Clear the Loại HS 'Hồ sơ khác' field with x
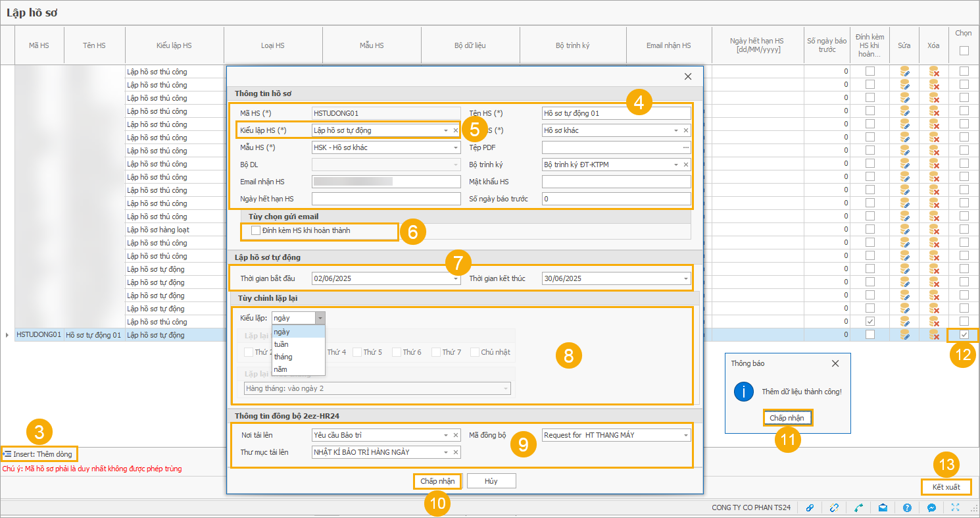The image size is (980, 518). pos(685,130)
